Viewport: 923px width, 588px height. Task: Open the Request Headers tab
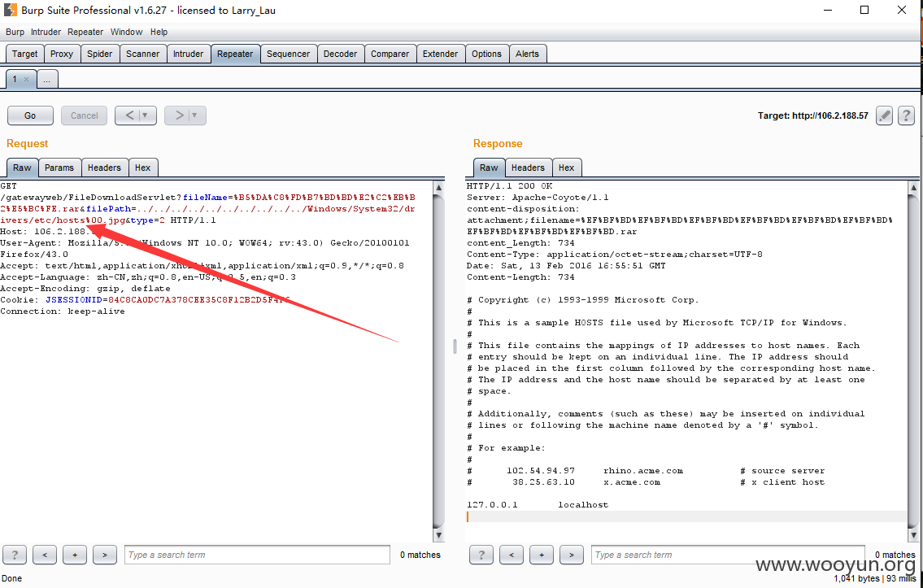point(104,168)
